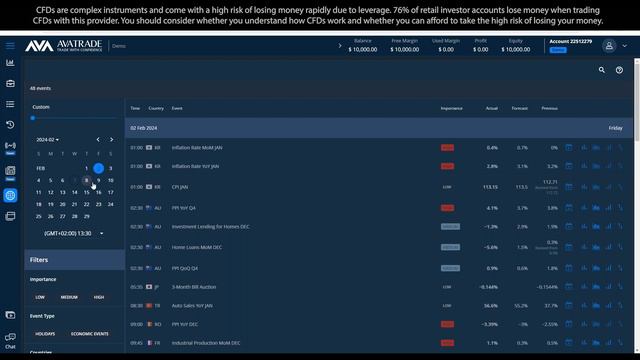Click the Forecast column header
Screen dimensions: 640x360
[x=520, y=108]
